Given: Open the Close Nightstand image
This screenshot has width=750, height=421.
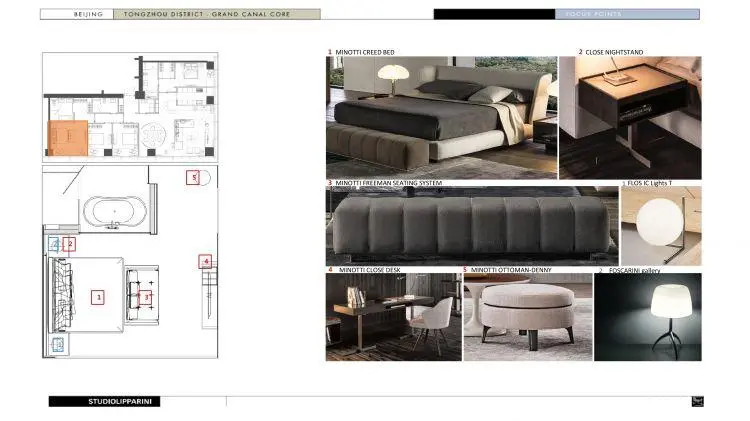Looking at the screenshot, I should [x=630, y=117].
